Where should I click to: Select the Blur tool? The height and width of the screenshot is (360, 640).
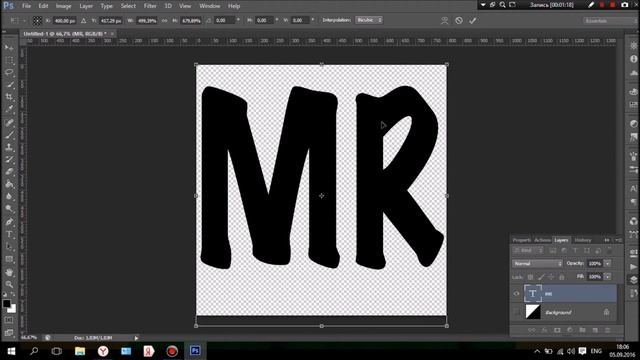coord(9,196)
